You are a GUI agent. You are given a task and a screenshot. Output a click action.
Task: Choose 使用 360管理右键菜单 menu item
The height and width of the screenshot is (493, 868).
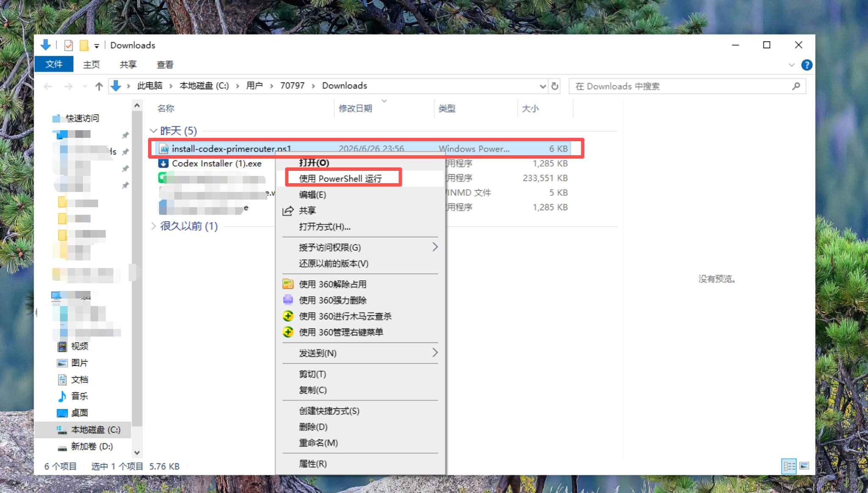pyautogui.click(x=360, y=332)
